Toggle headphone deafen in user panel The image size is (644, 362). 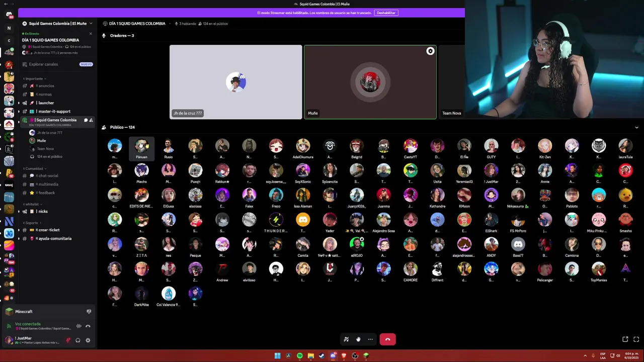(x=78, y=340)
